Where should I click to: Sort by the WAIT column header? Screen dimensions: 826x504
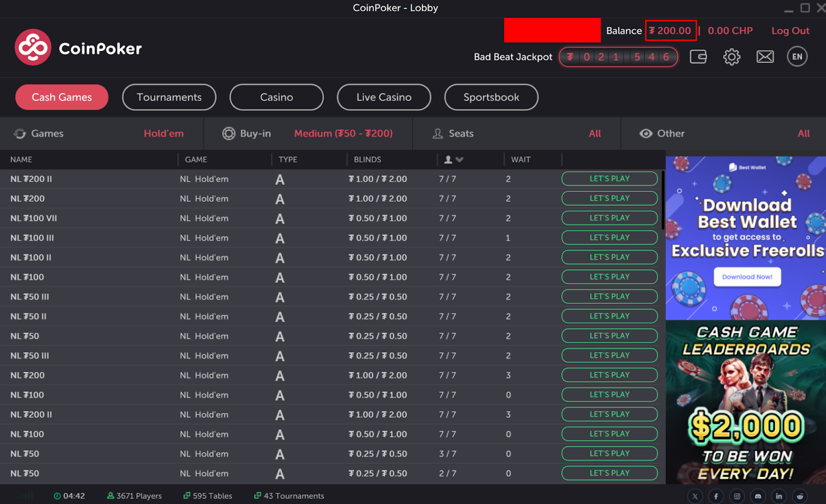click(x=521, y=160)
